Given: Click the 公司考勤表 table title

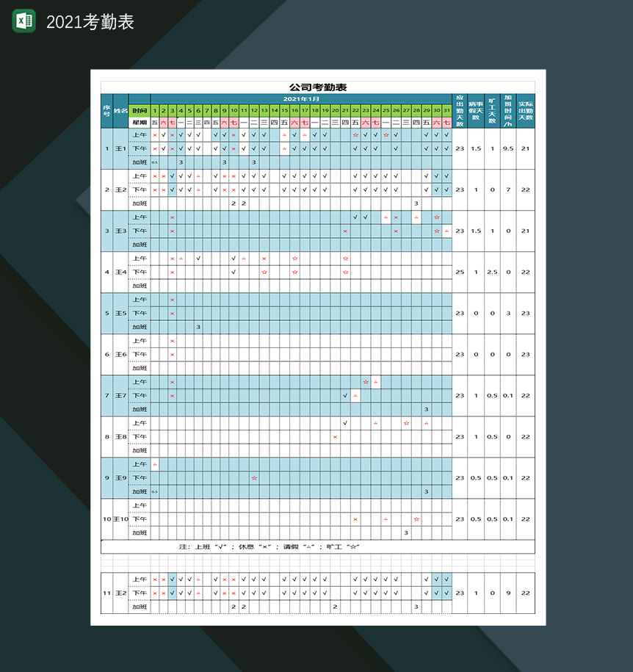Looking at the screenshot, I should tap(316, 86).
